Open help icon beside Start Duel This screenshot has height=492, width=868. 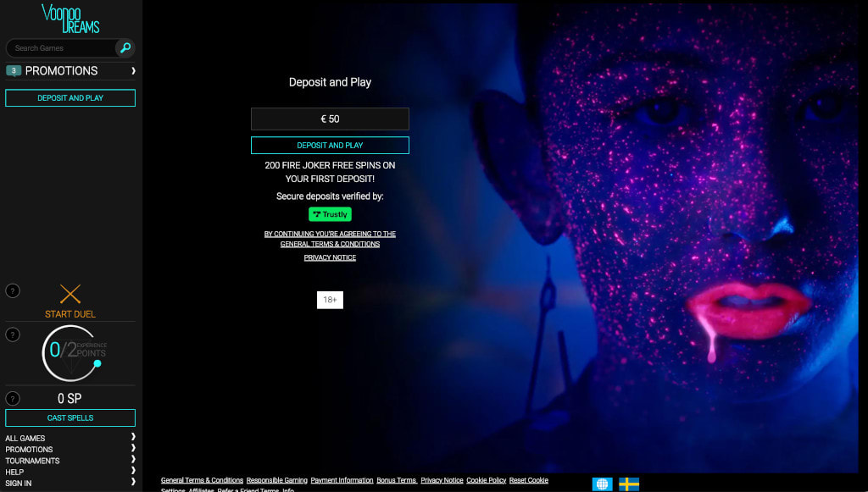pyautogui.click(x=13, y=290)
